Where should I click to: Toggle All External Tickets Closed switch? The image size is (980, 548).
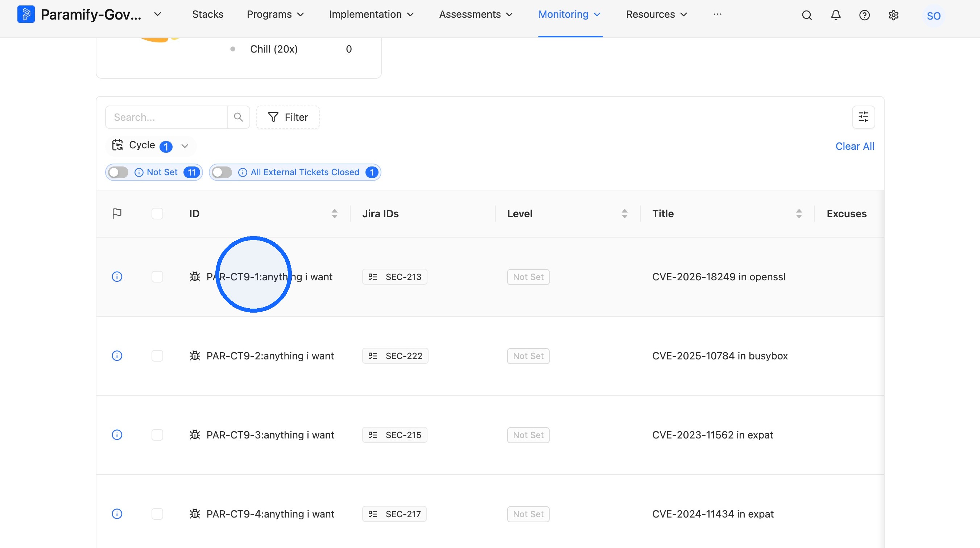(222, 172)
